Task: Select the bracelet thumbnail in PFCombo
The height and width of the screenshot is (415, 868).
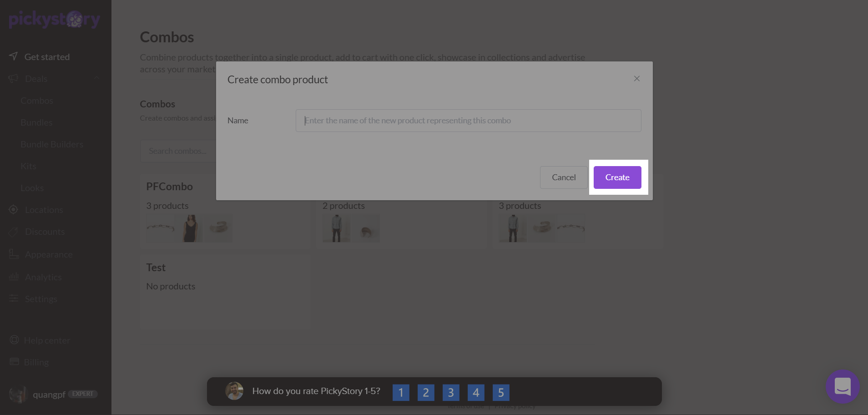Action: click(160, 228)
